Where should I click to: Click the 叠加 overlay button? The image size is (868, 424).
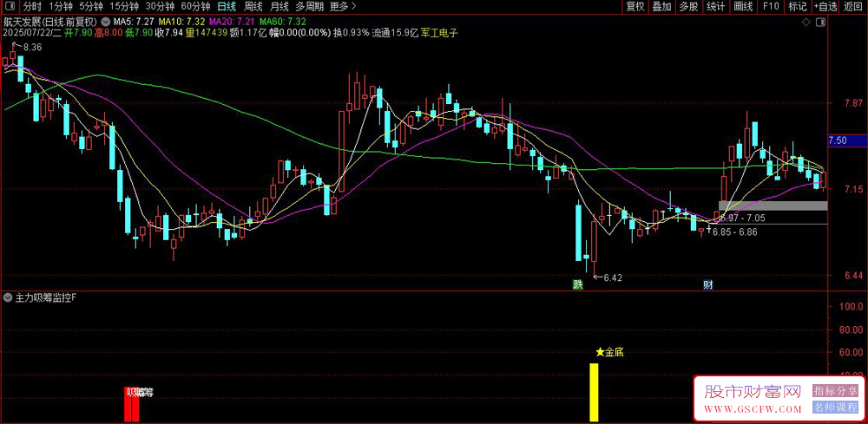click(x=662, y=7)
